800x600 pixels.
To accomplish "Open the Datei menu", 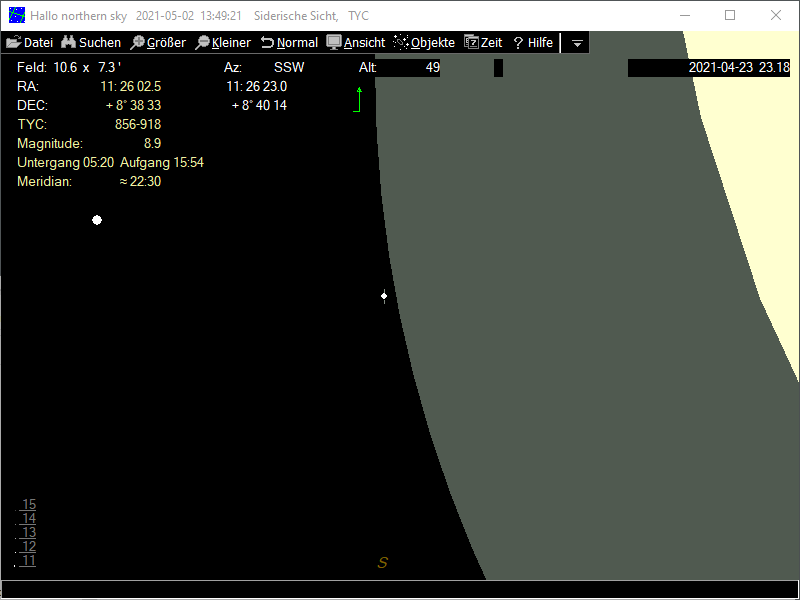I will [x=29, y=43].
